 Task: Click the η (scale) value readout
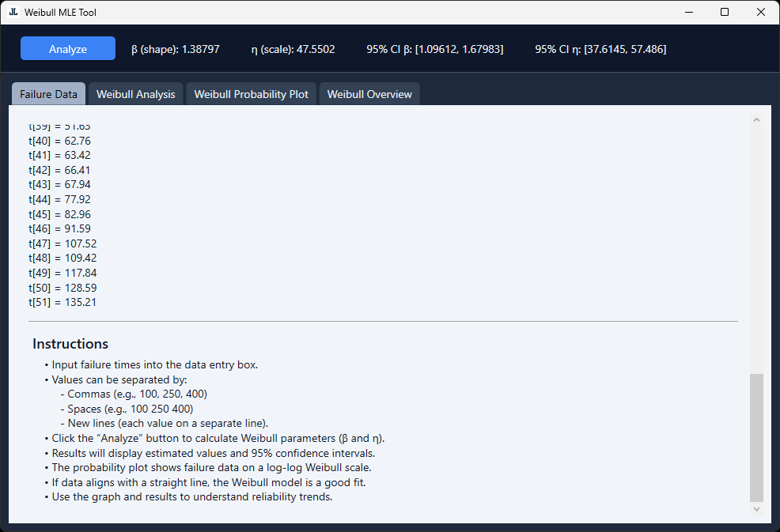click(293, 49)
